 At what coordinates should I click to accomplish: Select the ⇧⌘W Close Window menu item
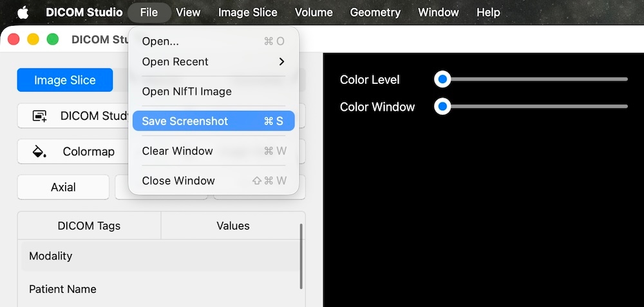point(214,181)
